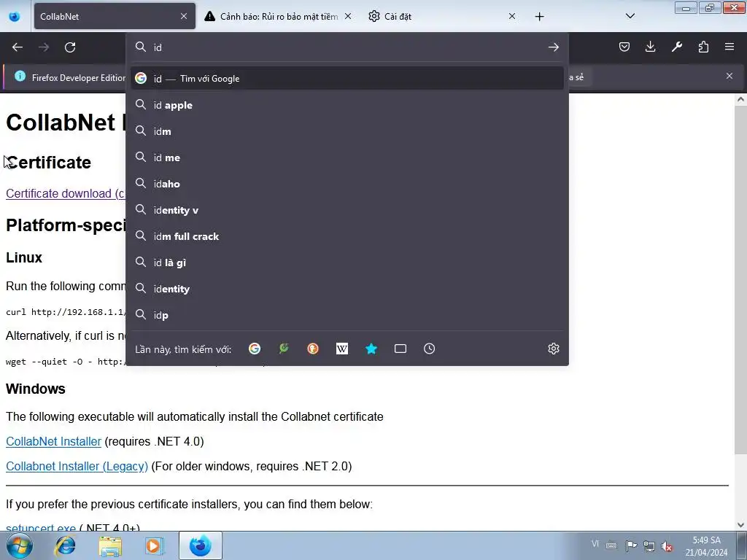Image resolution: width=747 pixels, height=560 pixels.
Task: Click the network tray icon
Action: pos(649,546)
